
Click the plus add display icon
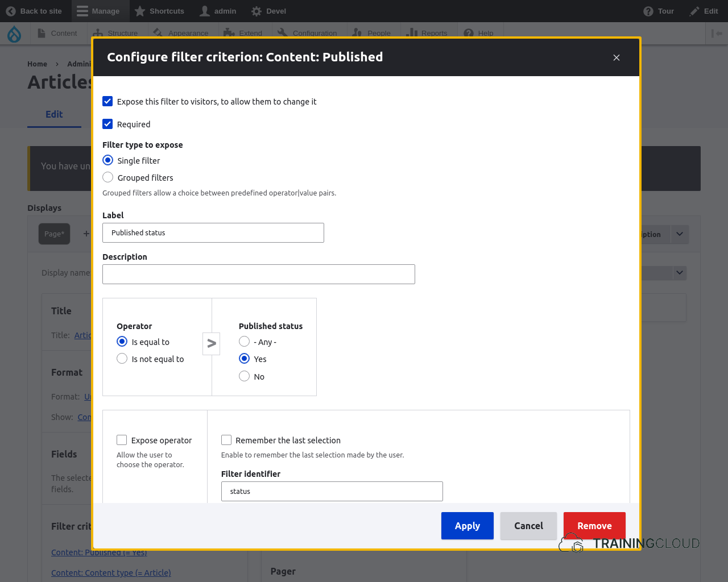pyautogui.click(x=86, y=234)
